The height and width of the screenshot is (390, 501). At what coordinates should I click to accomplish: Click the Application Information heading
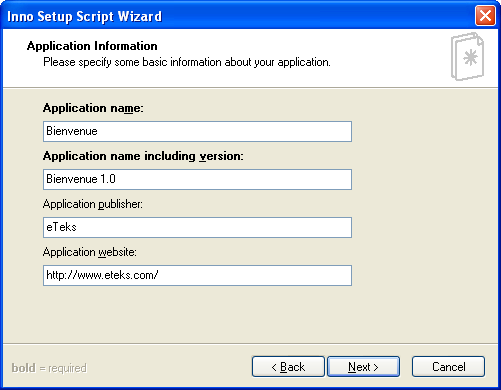92,46
